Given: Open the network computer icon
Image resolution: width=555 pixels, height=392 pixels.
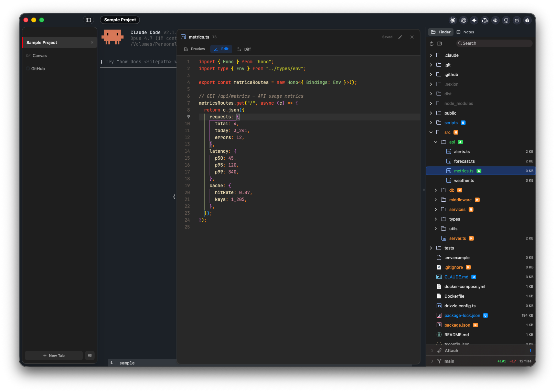Looking at the screenshot, I should point(506,20).
